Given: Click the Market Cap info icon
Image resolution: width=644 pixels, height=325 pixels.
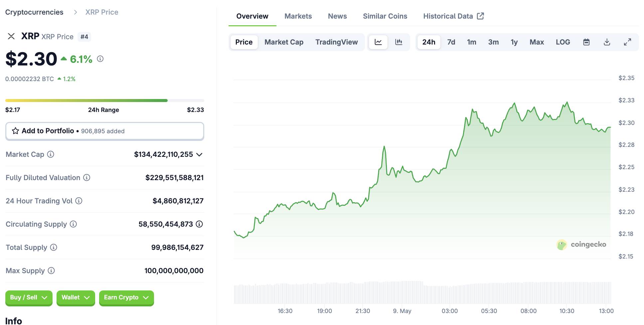Looking at the screenshot, I should click(51, 154).
